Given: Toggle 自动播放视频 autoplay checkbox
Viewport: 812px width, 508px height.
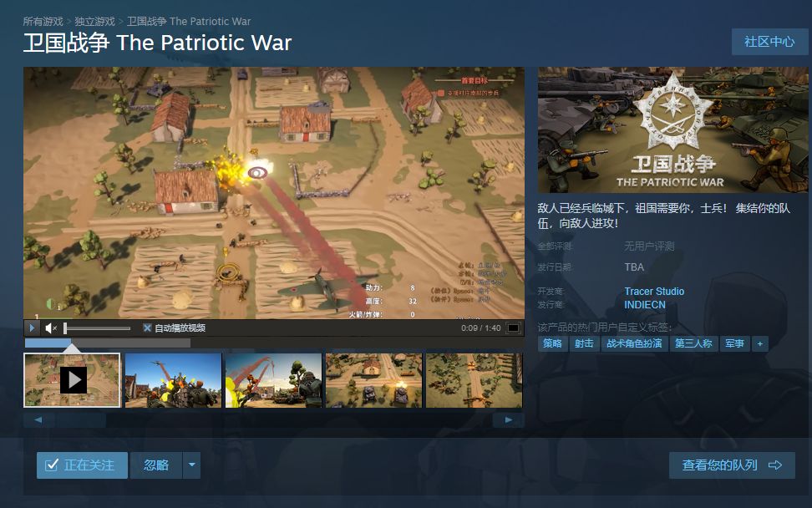Looking at the screenshot, I should click(x=147, y=328).
